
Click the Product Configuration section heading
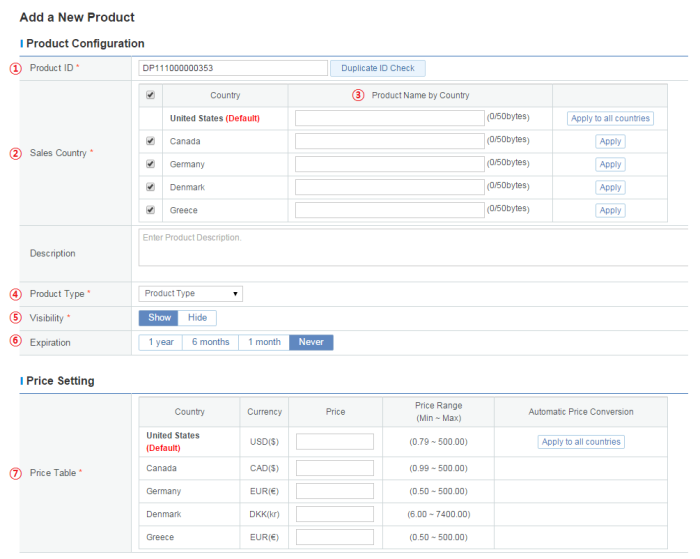click(85, 43)
